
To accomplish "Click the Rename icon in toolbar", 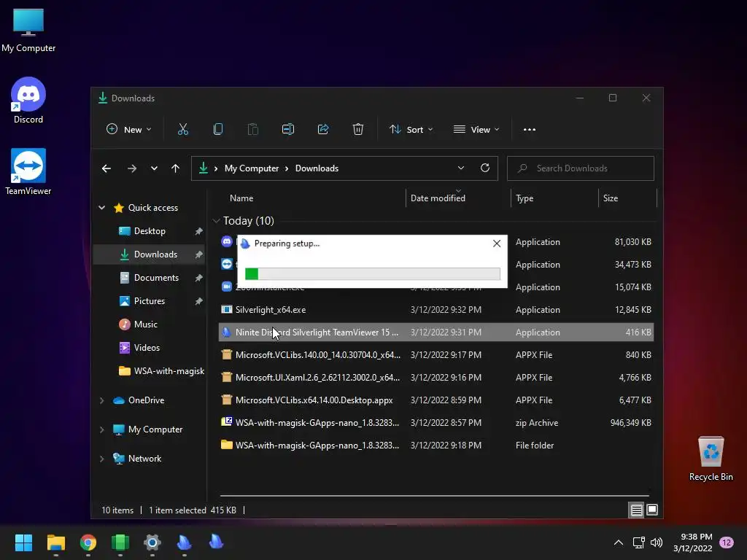I will pos(287,130).
